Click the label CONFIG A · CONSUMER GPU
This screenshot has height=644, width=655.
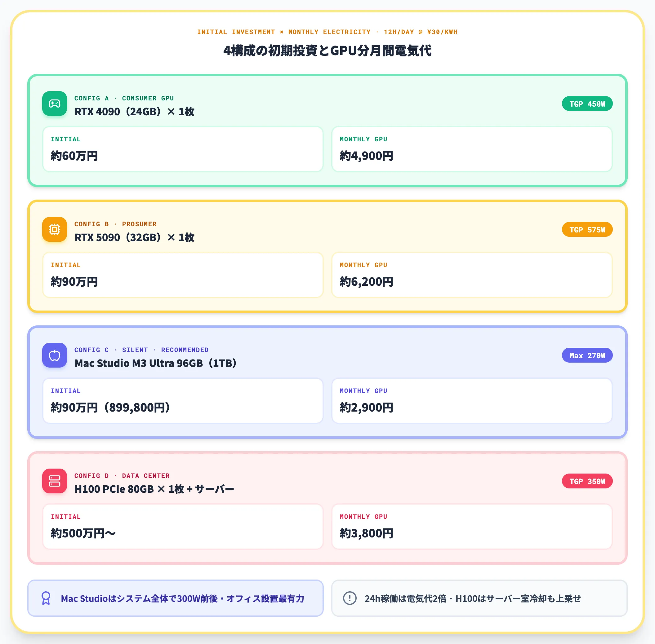click(124, 99)
